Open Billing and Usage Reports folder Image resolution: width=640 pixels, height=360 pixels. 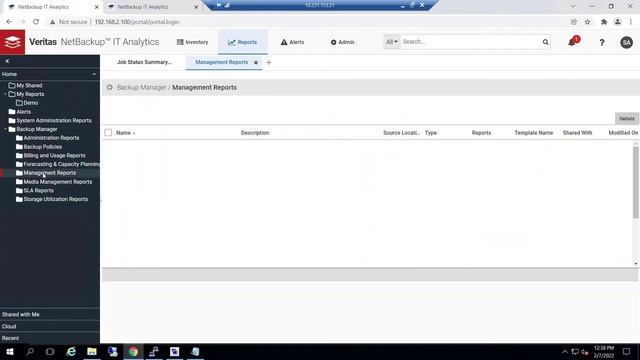[51, 156]
